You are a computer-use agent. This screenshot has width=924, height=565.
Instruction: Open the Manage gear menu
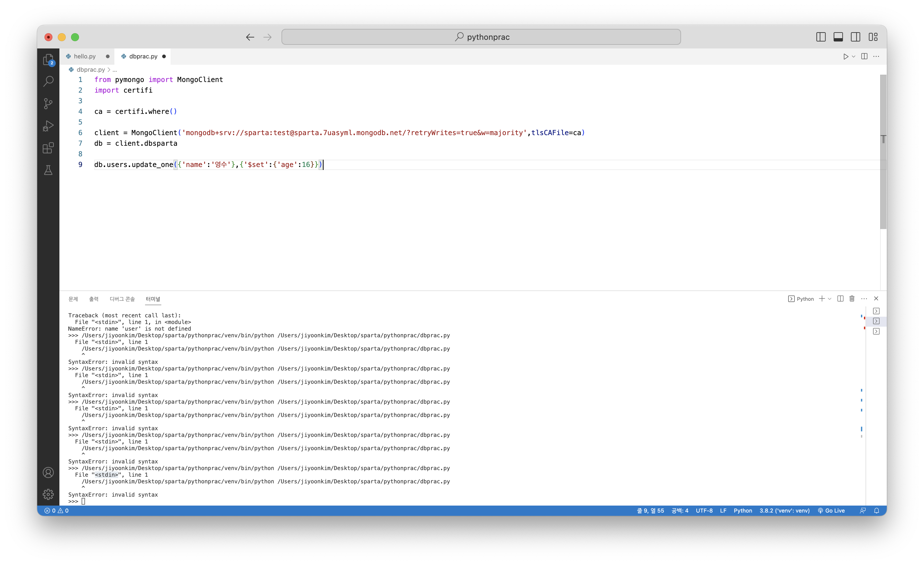point(48,494)
